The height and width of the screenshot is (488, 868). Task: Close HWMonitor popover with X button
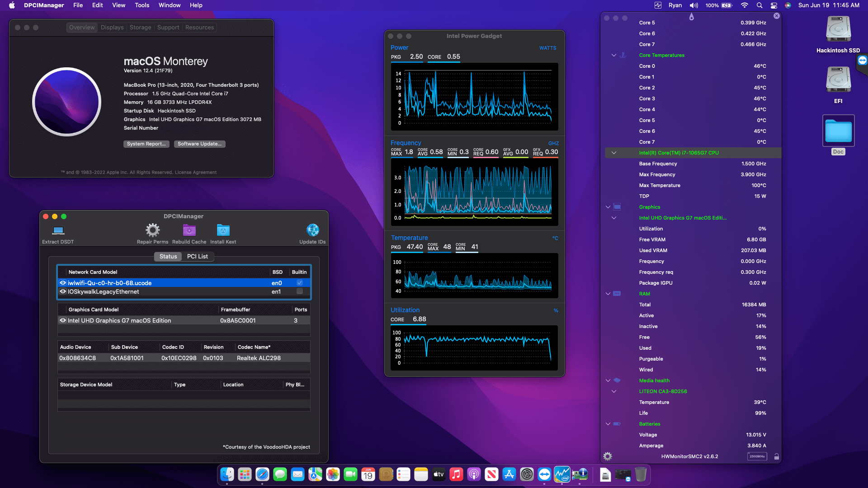[x=776, y=16]
